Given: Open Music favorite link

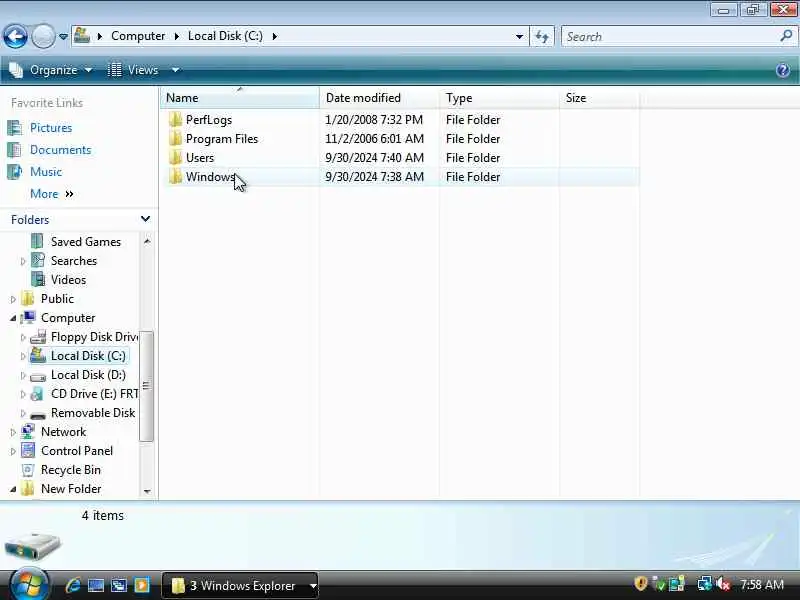Looking at the screenshot, I should point(45,171).
